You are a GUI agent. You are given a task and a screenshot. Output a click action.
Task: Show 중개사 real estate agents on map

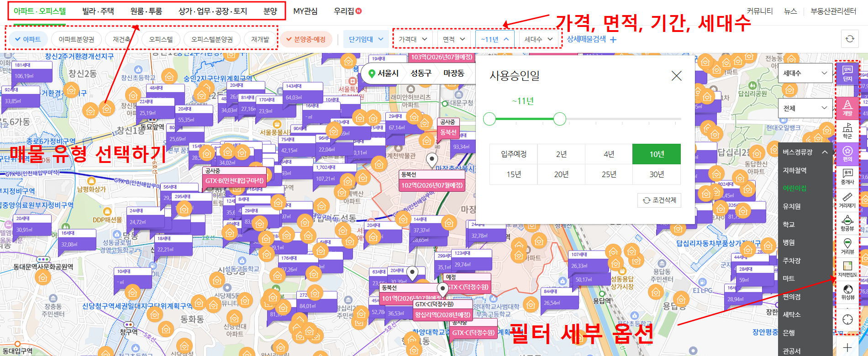click(x=847, y=177)
